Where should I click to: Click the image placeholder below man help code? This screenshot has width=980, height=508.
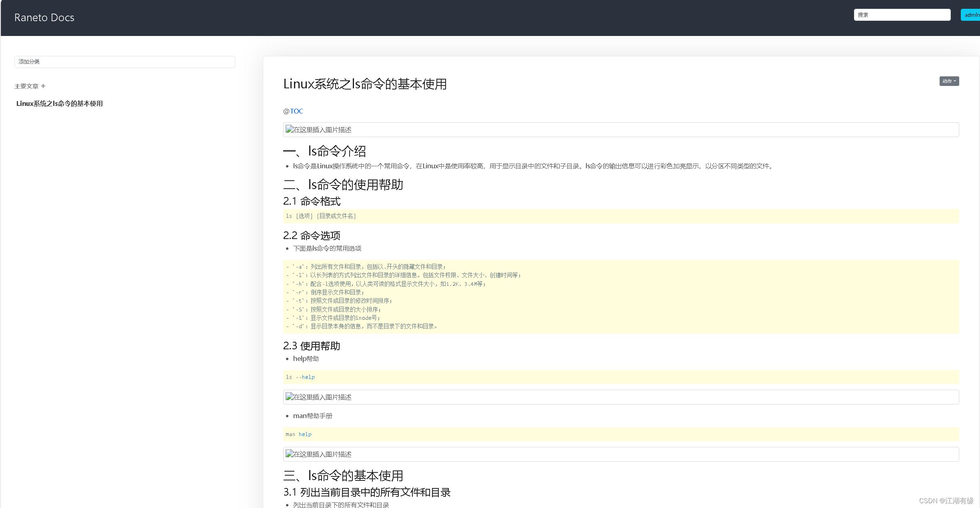318,454
